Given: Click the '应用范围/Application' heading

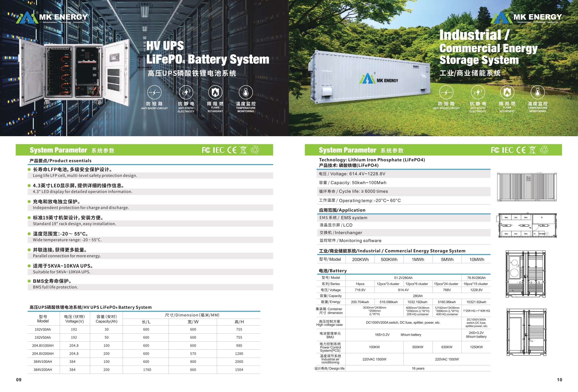Looking at the screenshot, I should coord(342,210).
